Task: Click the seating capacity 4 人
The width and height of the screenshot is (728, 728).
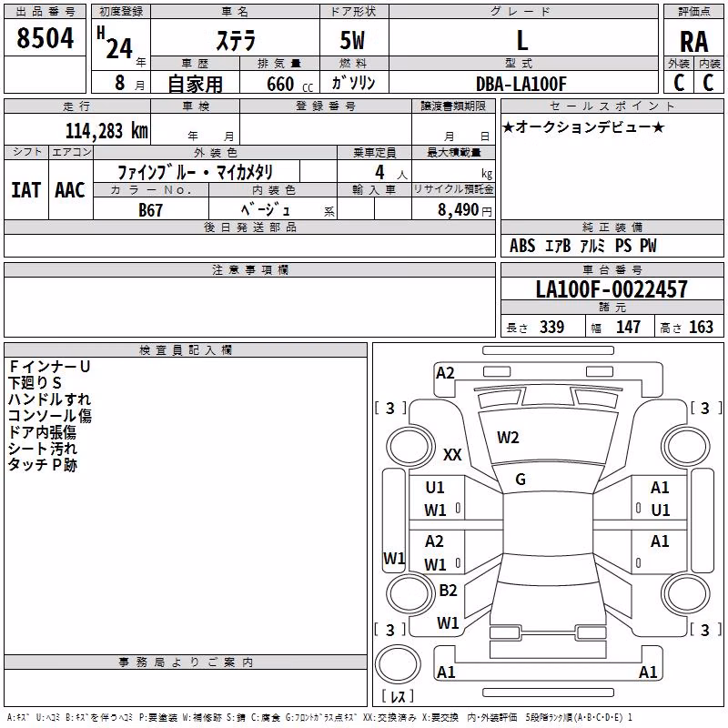Action: point(391,173)
